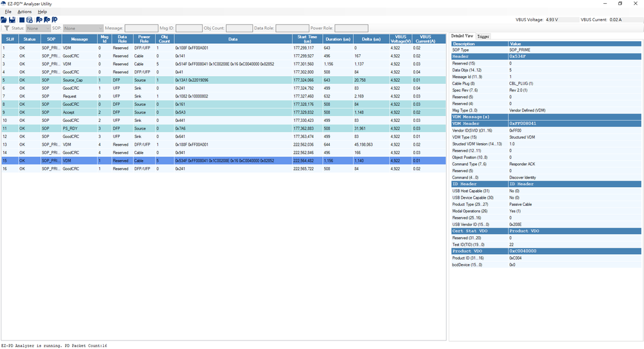
Task: Select the Source_Cap message row 5
Action: [224, 80]
